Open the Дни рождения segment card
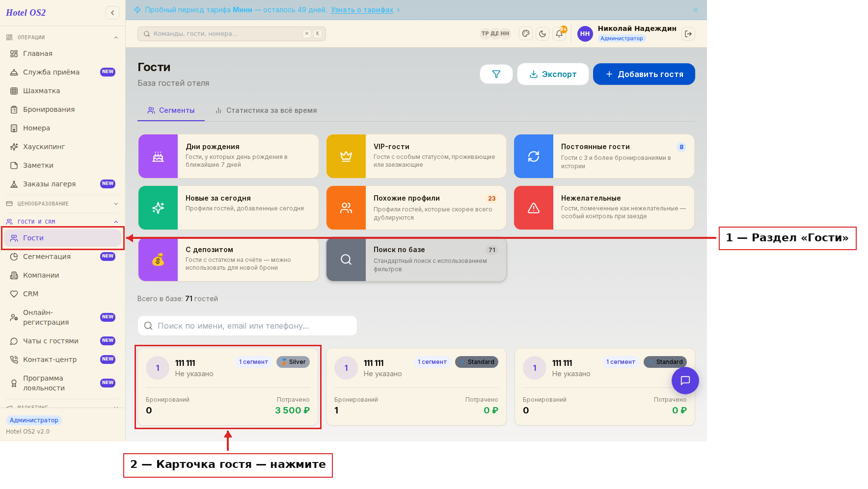 [228, 156]
